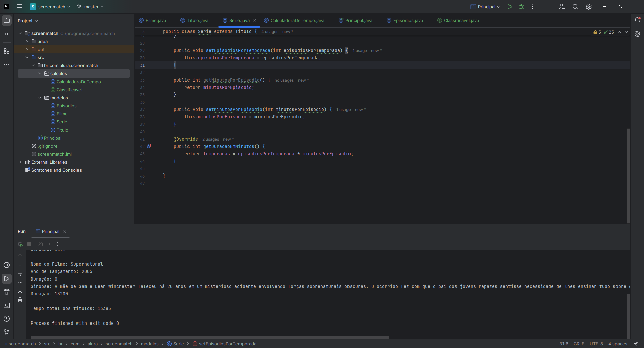Image resolution: width=644 pixels, height=348 pixels.
Task: Close the Principal run tab
Action: [x=65, y=232]
